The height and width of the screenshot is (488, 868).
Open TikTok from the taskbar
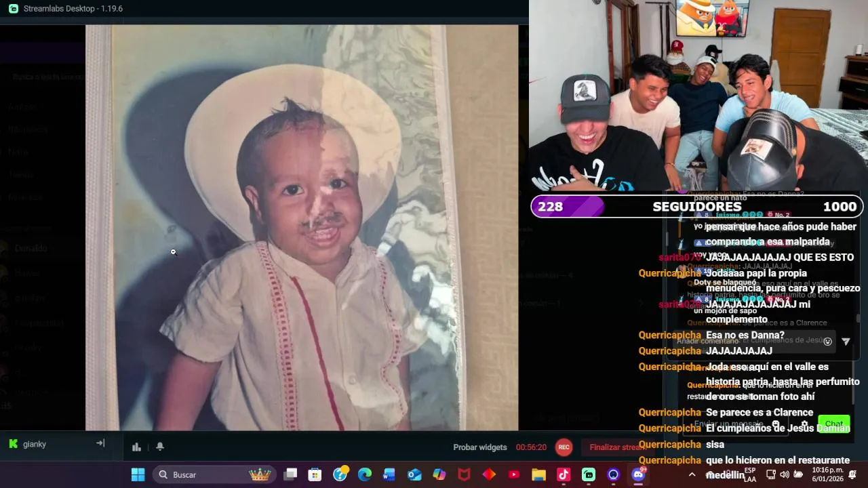pyautogui.click(x=564, y=474)
